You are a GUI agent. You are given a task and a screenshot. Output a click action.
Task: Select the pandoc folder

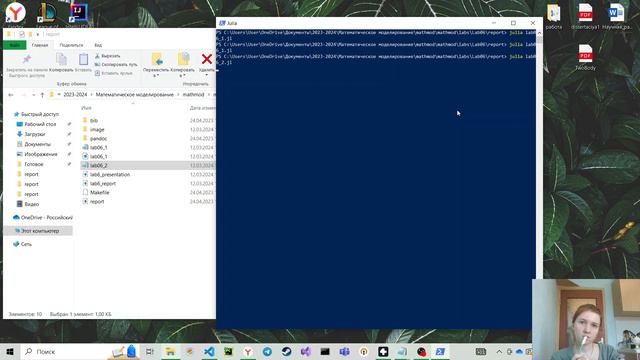[98, 138]
